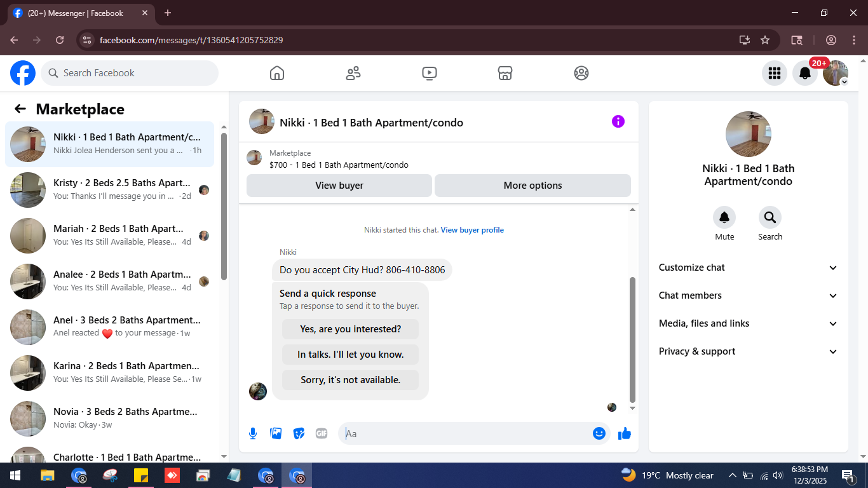868x488 pixels.
Task: View site information icon in address bar
Action: pos(88,40)
